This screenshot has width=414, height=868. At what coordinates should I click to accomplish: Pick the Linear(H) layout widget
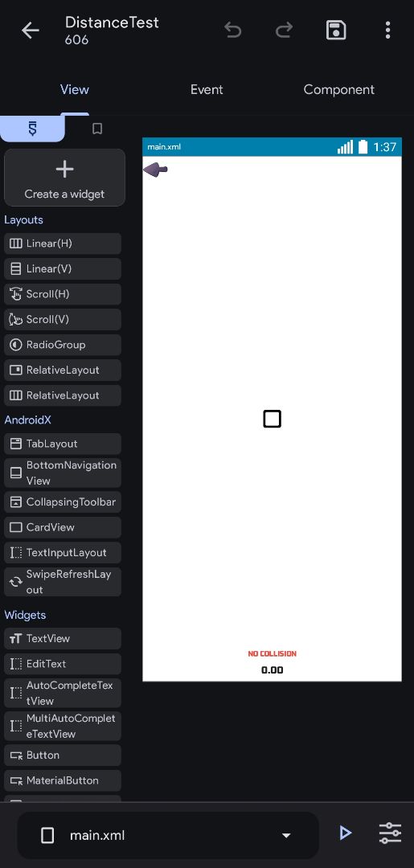[63, 244]
